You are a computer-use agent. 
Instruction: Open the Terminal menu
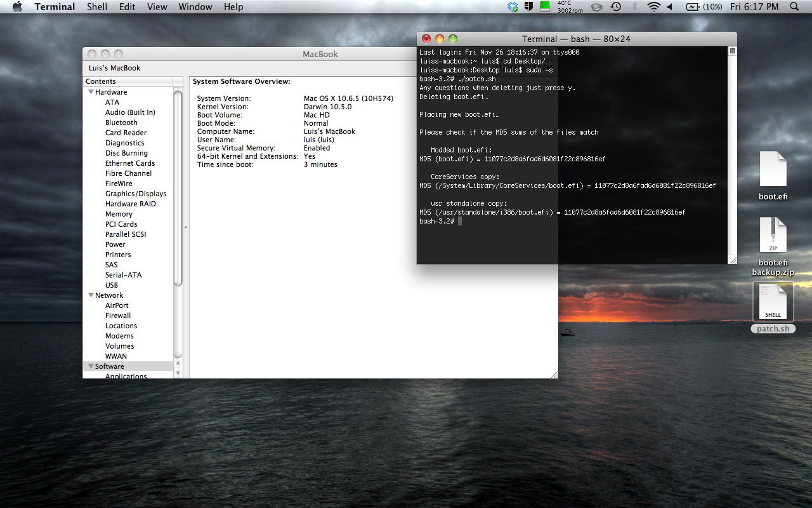[x=55, y=7]
